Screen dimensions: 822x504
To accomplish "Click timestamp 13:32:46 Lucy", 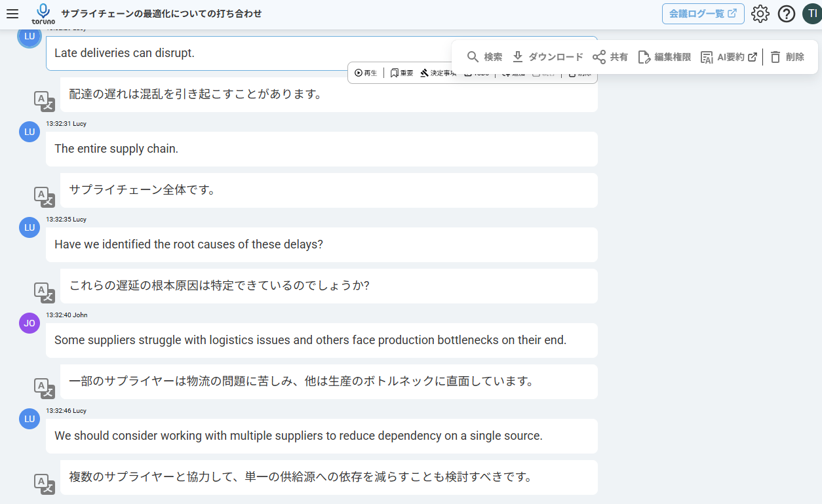I will coord(66,411).
